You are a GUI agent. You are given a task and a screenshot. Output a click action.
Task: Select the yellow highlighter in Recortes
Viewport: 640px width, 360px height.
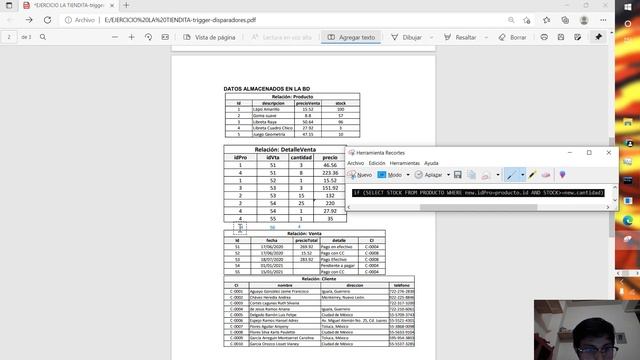coord(532,175)
